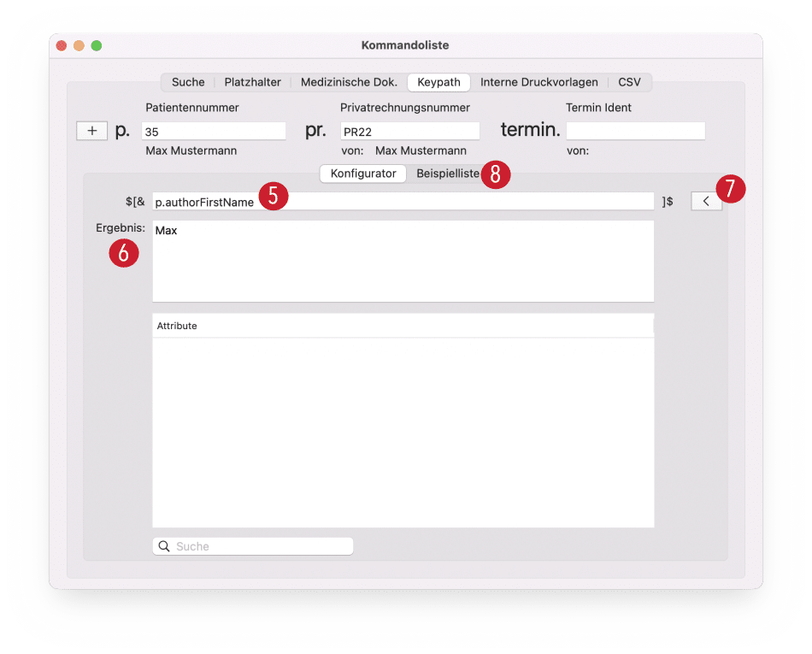Switch to the CSV tab
Image resolution: width=812 pixels, height=654 pixels.
tap(629, 82)
